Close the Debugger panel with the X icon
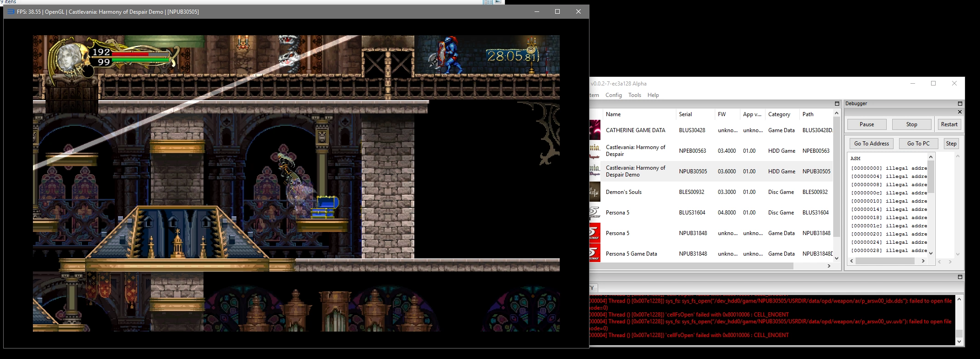This screenshot has height=359, width=980. (x=960, y=112)
